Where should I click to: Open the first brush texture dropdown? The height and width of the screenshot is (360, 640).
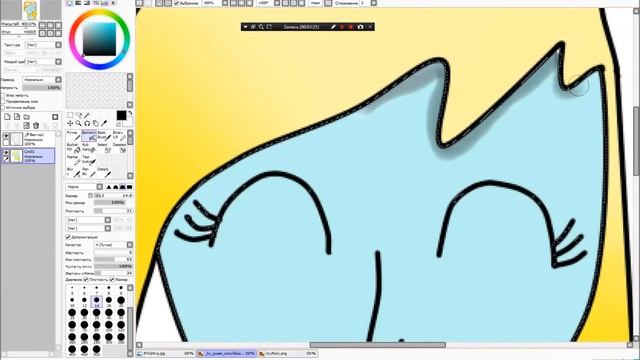tap(88, 220)
